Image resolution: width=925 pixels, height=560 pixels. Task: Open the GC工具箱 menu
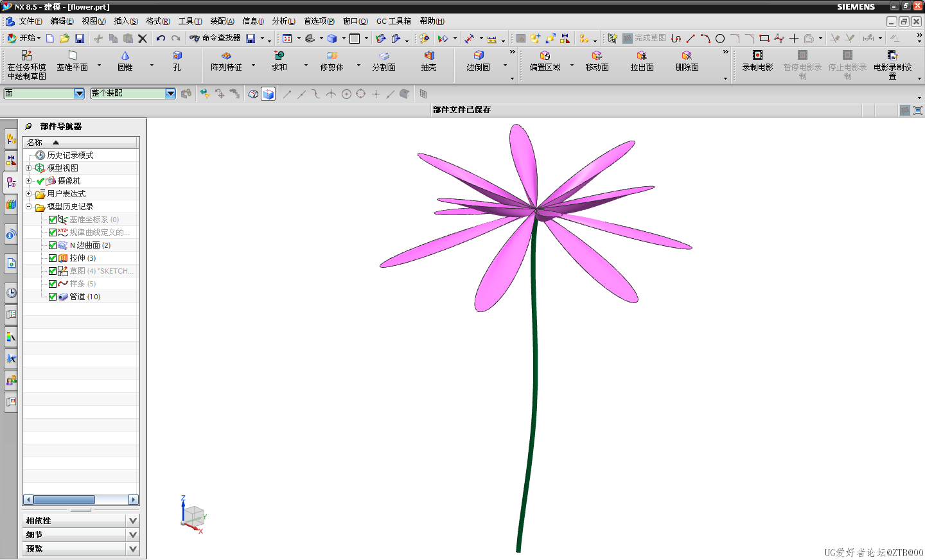click(x=394, y=21)
